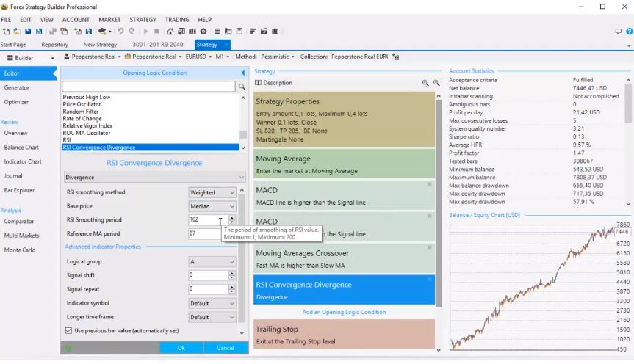Open the RSI smoothing method dropdown

[x=212, y=192]
